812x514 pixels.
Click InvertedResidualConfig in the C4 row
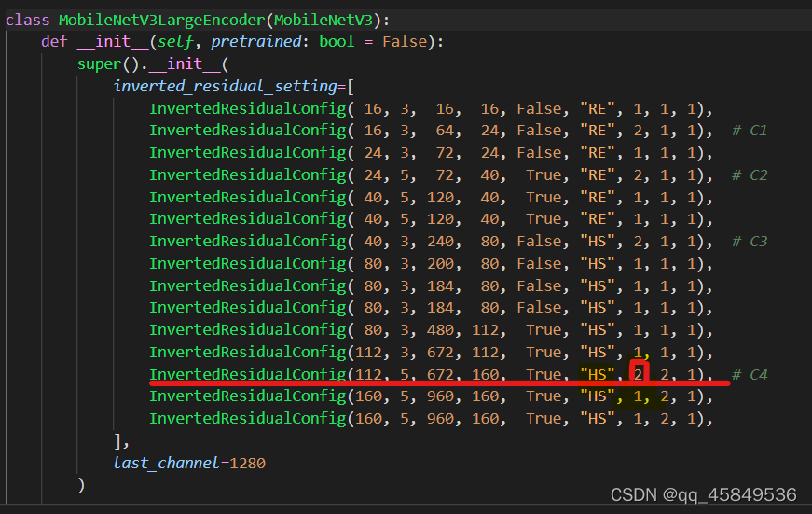click(x=248, y=374)
